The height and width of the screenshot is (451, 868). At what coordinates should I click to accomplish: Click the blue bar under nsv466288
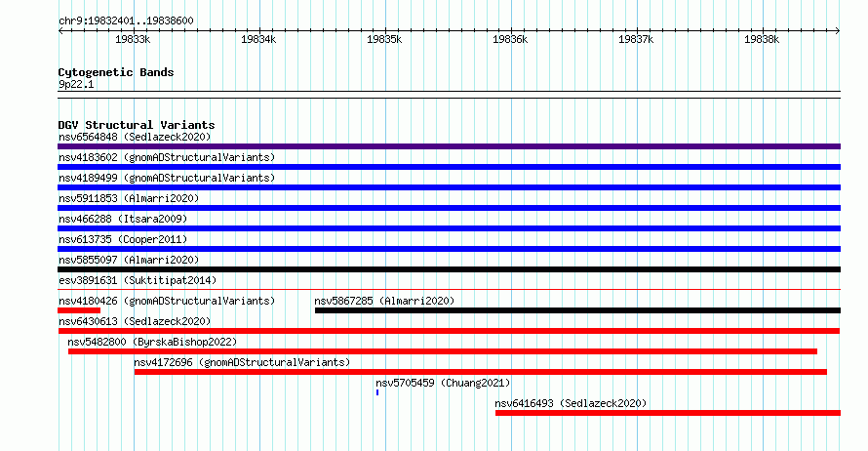pos(449,228)
